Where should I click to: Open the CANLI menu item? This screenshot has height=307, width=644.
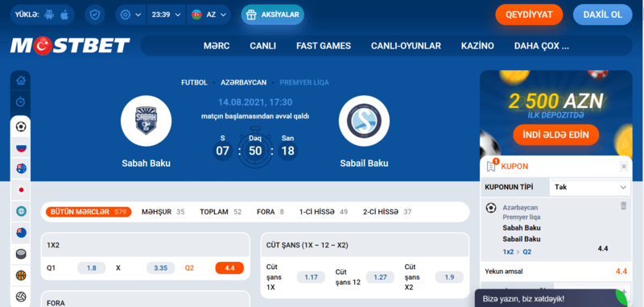click(x=263, y=46)
